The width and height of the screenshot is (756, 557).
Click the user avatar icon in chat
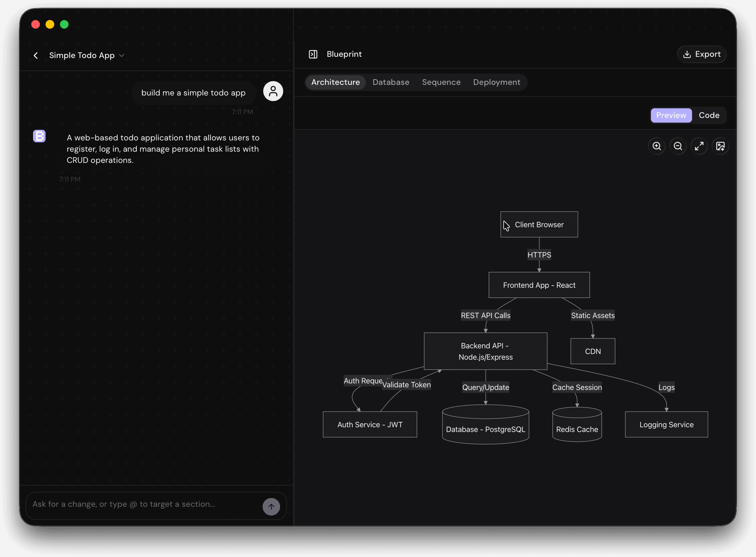[x=273, y=91]
